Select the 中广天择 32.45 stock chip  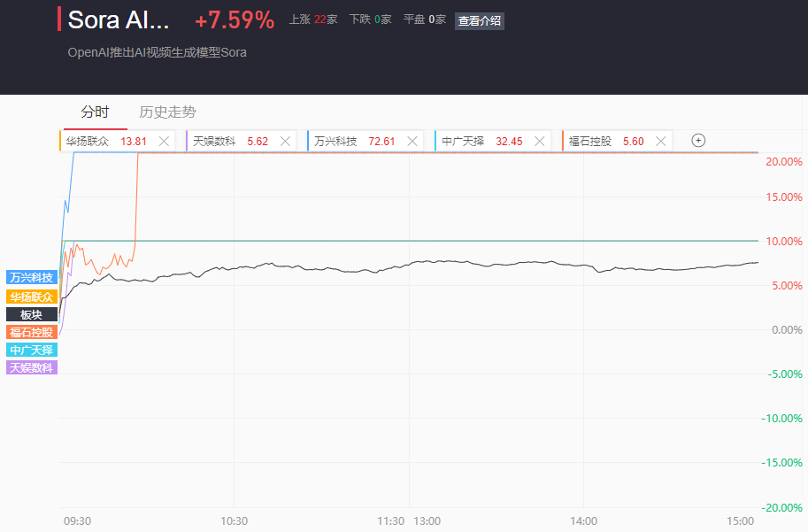tap(493, 142)
